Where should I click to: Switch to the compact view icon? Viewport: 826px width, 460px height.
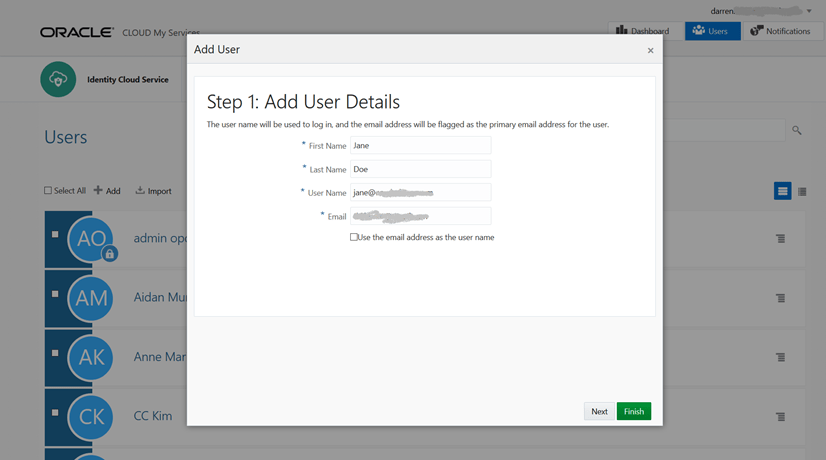point(802,191)
